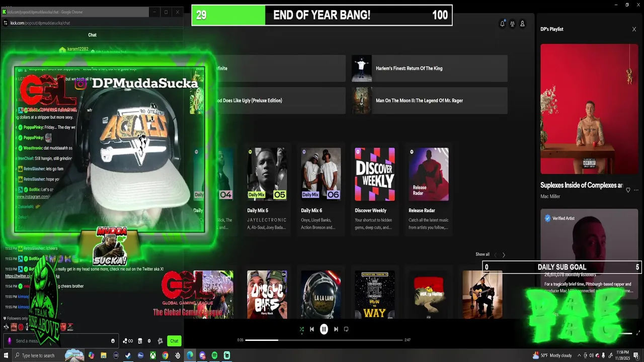The height and width of the screenshot is (362, 644).
Task: Go to previous shelf page arrow
Action: [x=495, y=255]
